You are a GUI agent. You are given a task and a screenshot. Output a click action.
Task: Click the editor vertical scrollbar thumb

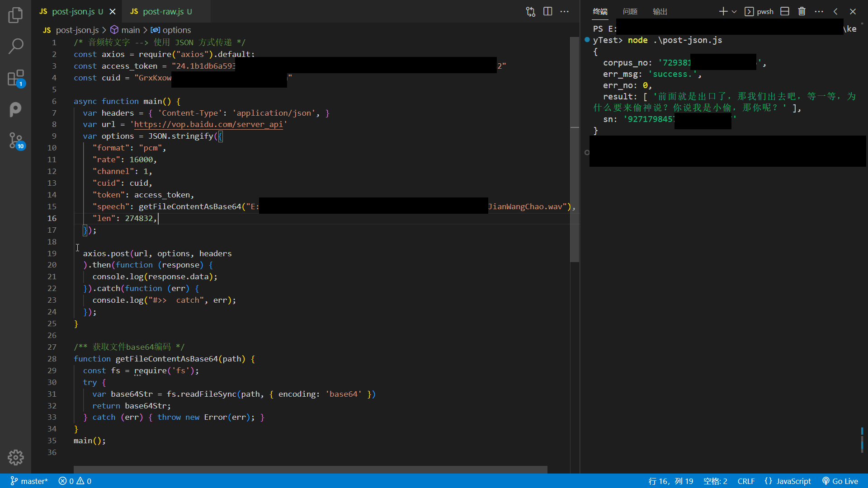(x=575, y=149)
